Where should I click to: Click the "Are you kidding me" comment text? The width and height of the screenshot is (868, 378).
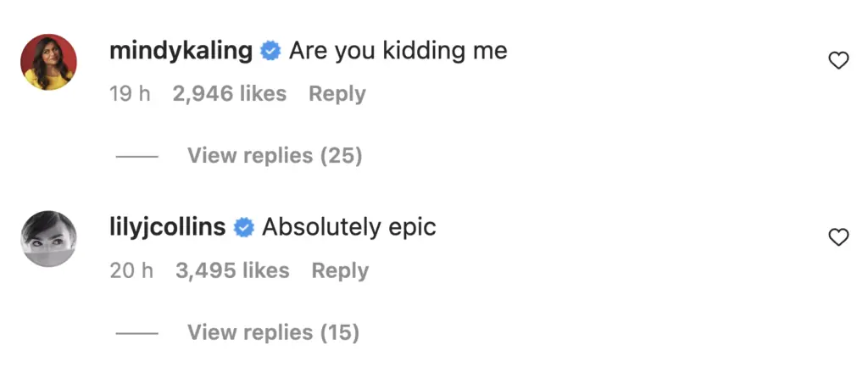pyautogui.click(x=398, y=51)
